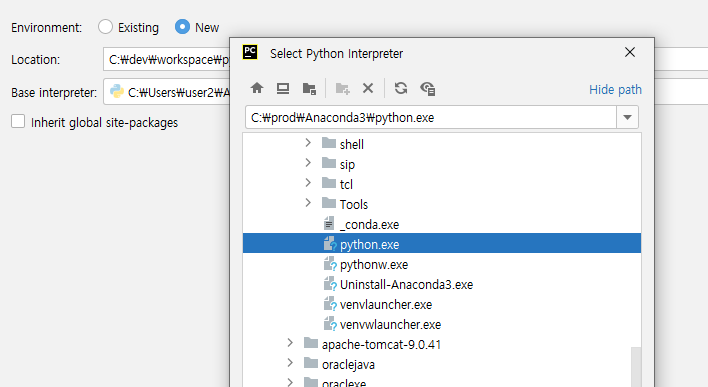Expand the oraclexe folder
This screenshot has width=708, height=387.
[290, 382]
